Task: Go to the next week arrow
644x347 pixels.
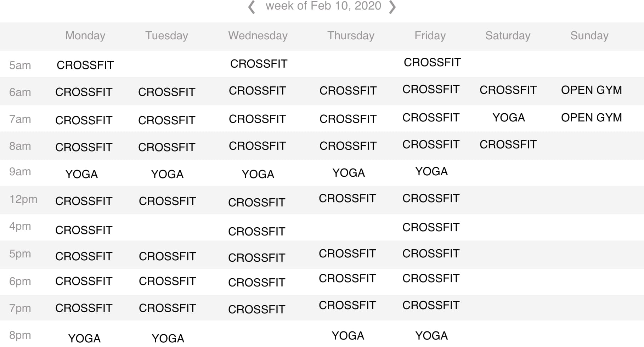Action: tap(392, 7)
